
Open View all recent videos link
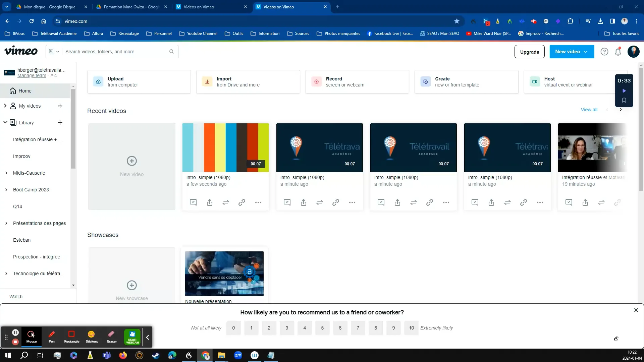589,110
